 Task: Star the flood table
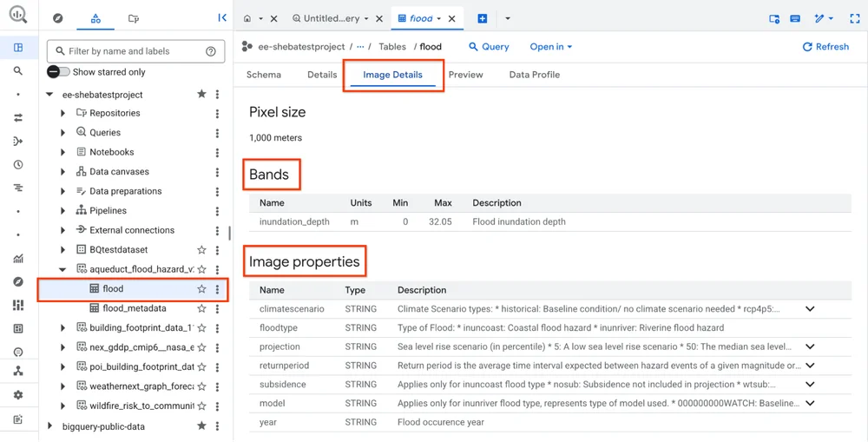(x=201, y=288)
